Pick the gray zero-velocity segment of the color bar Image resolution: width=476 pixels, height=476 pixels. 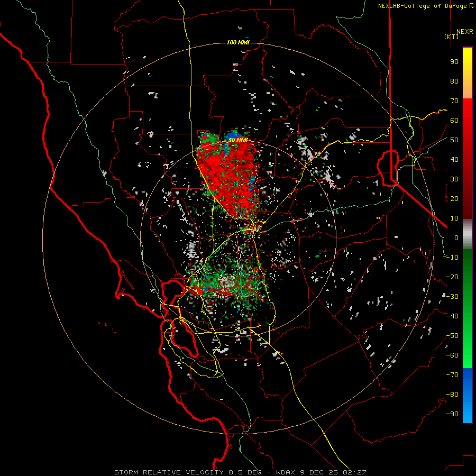point(467,234)
